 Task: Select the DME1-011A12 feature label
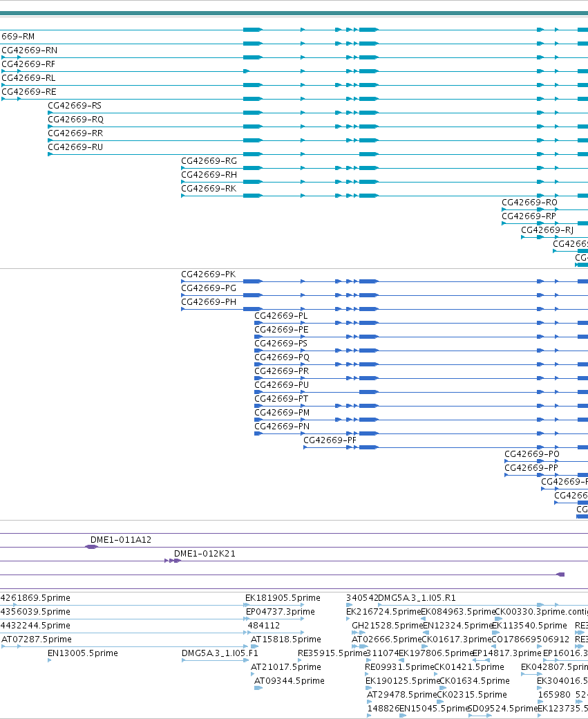click(120, 540)
